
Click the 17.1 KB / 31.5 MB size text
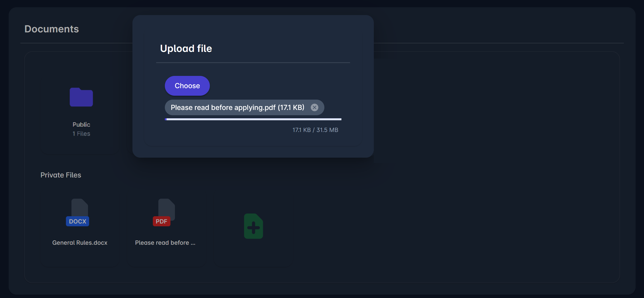pyautogui.click(x=315, y=130)
